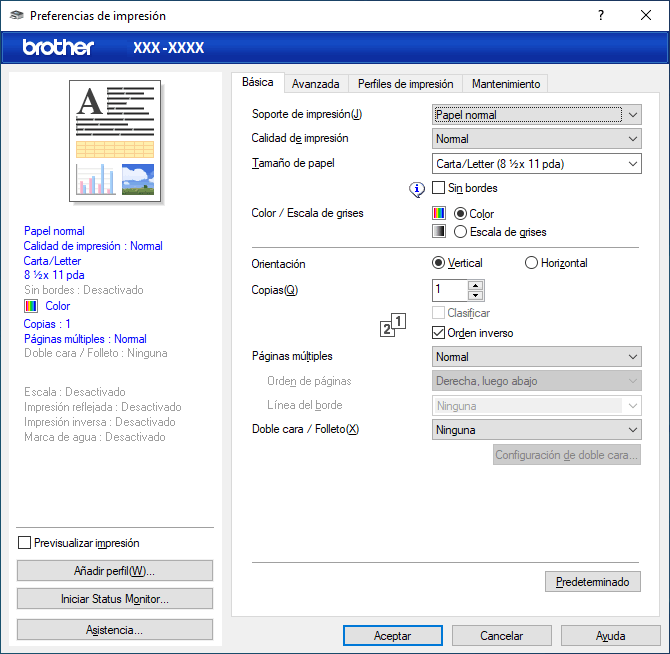
Task: Open the Doble cara / Folleto dropdown
Action: [x=537, y=430]
